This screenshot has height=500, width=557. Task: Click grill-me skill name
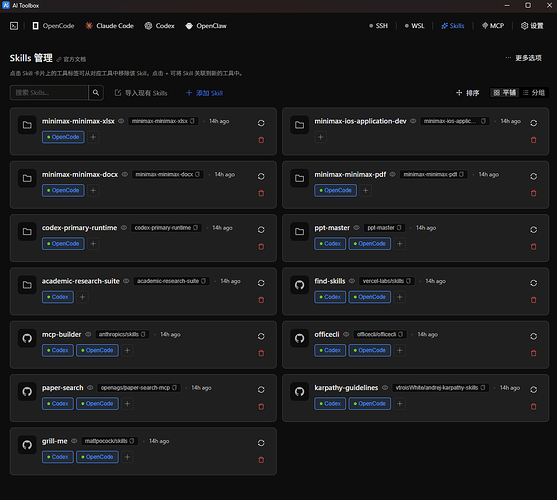54,441
